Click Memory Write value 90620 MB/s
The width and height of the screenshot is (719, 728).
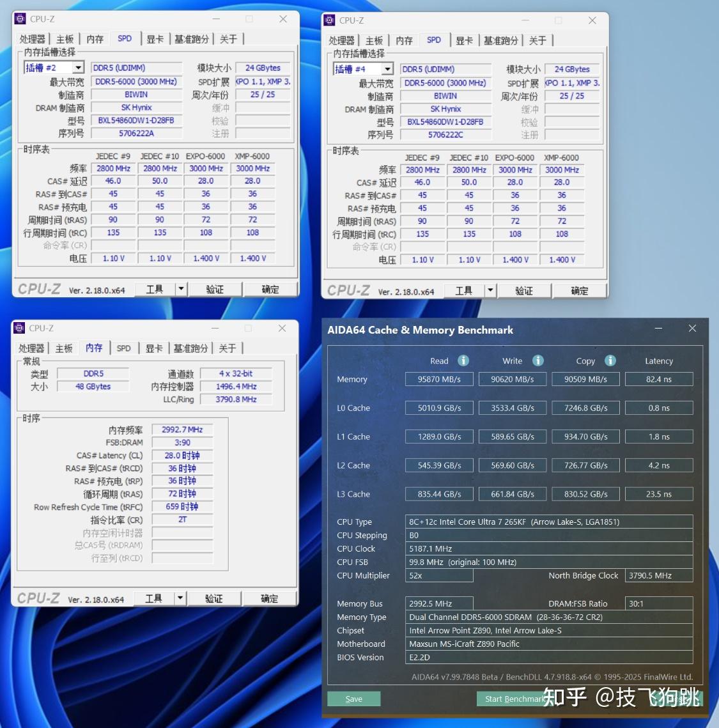513,379
